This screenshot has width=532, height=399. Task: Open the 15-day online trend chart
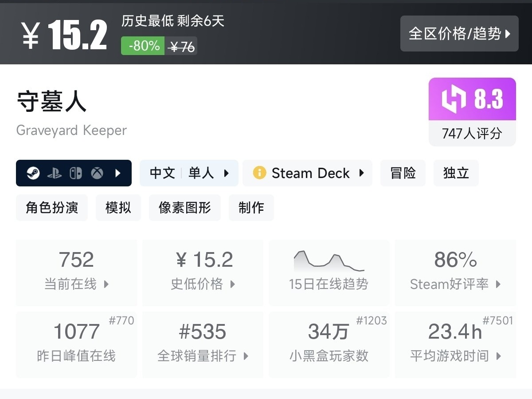[329, 273]
